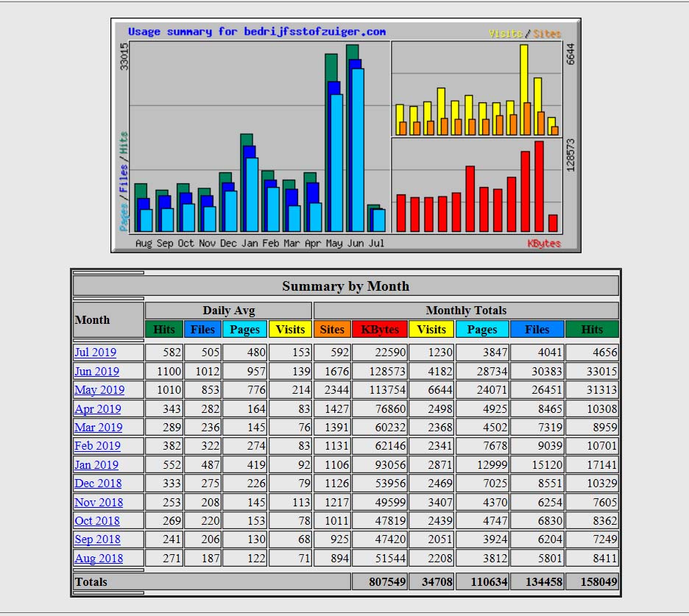Viewport: 689px width, 616px height.
Task: Click the total KBytes value 807549
Action: (x=387, y=581)
